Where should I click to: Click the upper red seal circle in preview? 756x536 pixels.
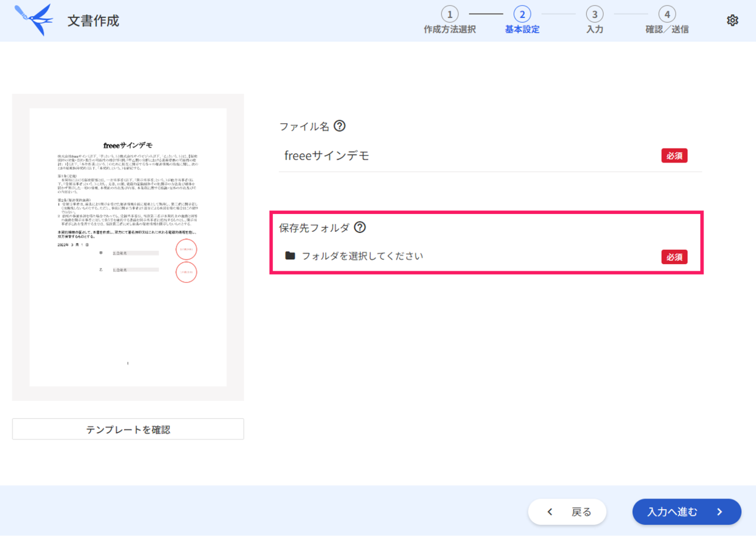click(186, 249)
